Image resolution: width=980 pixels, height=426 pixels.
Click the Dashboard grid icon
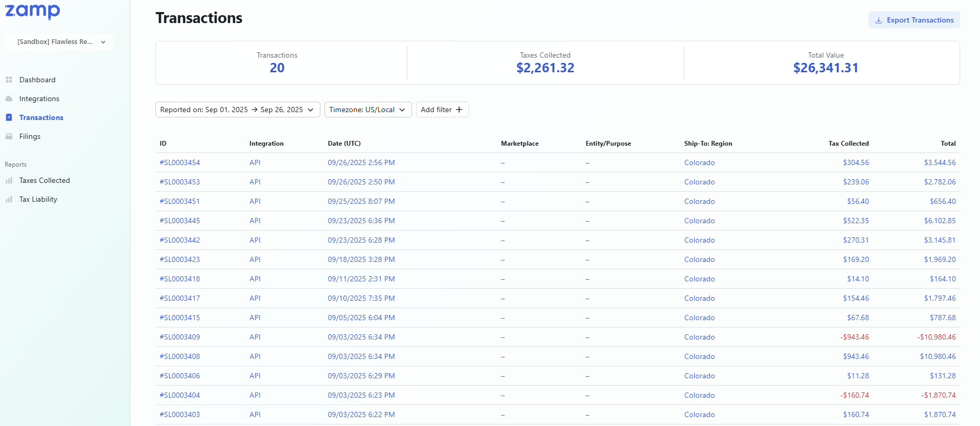click(9, 80)
